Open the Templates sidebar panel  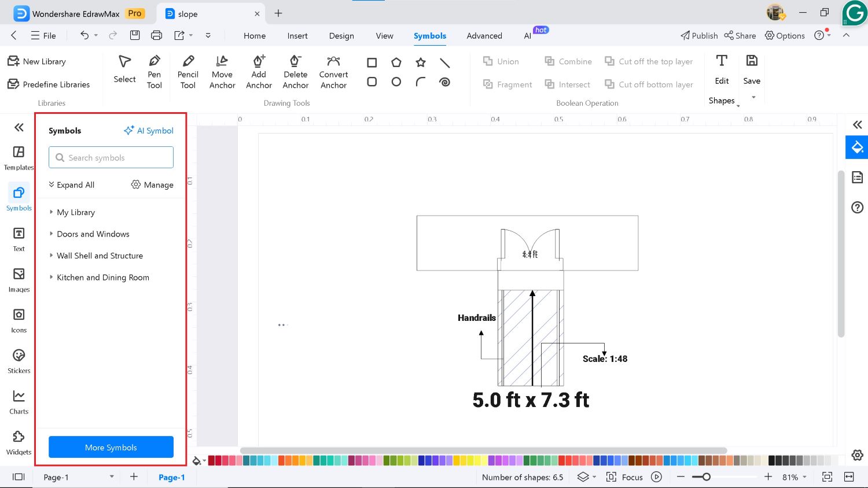tap(19, 158)
